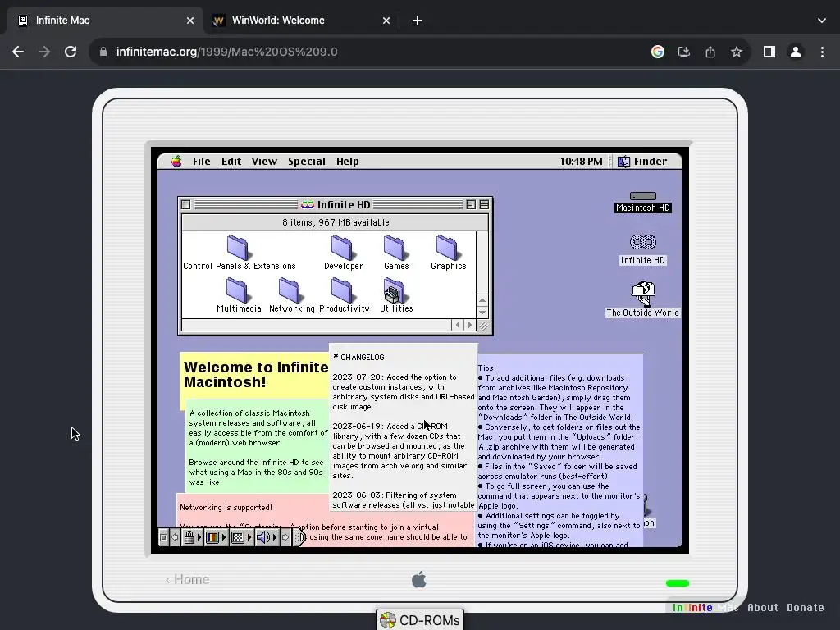The image size is (840, 630).
Task: Click the Control Strip close tab
Action: point(163,537)
